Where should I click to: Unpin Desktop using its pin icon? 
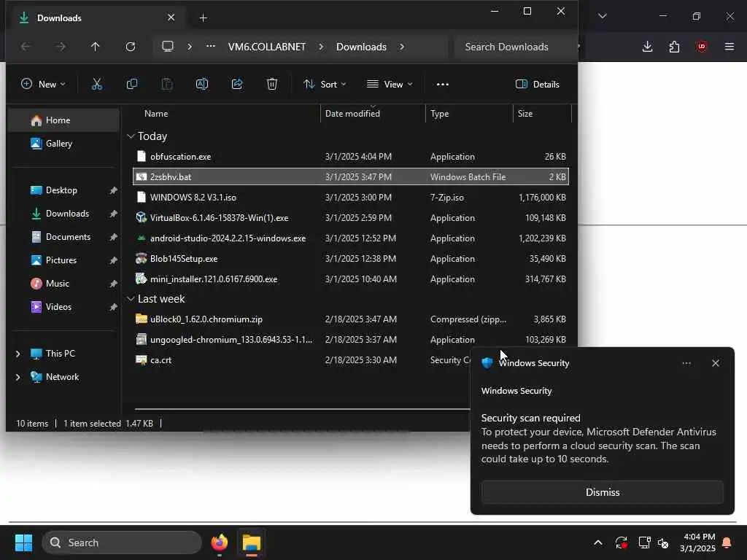tap(113, 190)
